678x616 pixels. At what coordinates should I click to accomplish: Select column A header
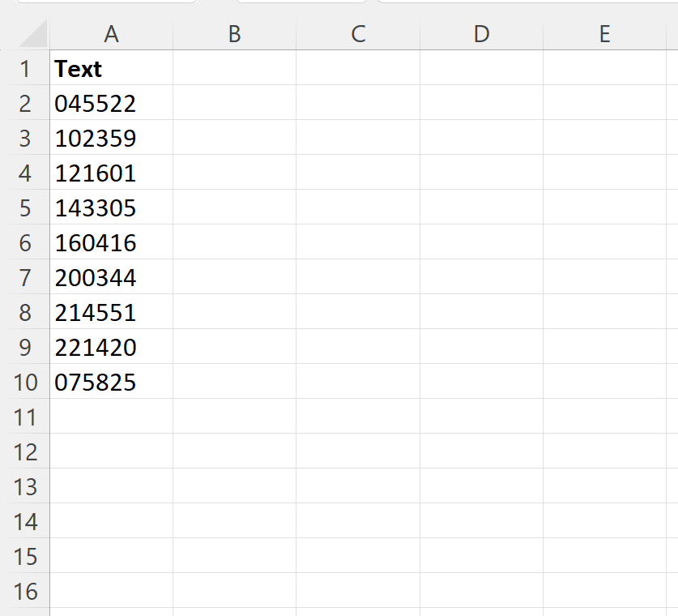click(x=111, y=34)
